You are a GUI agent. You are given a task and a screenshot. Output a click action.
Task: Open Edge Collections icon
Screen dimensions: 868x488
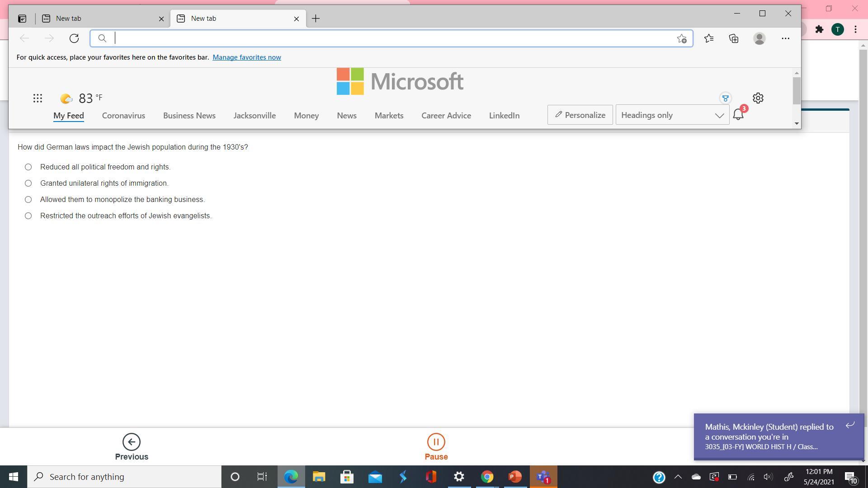coord(734,38)
